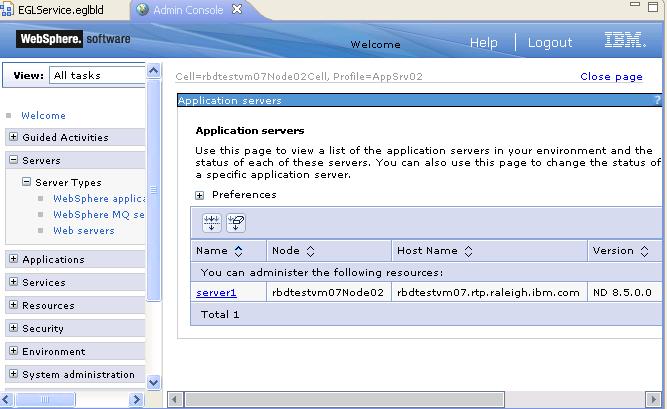This screenshot has height=409, width=667.
Task: Click the navigation horizontal scrollbar thumb
Action: (45, 399)
